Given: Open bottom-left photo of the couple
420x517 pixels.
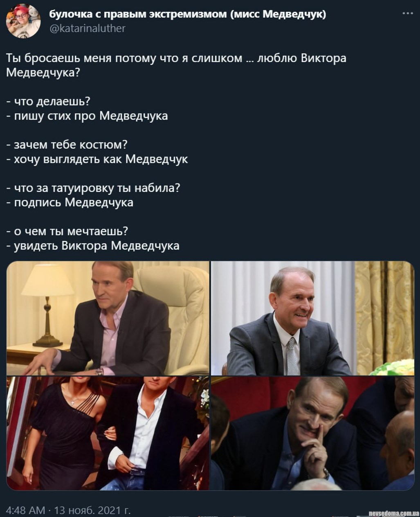Looking at the screenshot, I should pos(108,433).
